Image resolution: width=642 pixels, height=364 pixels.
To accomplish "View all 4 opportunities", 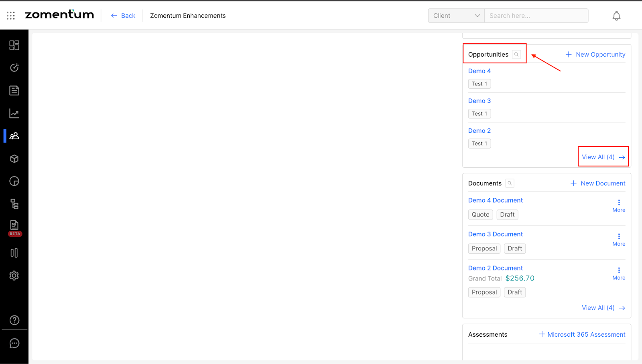I will 603,157.
